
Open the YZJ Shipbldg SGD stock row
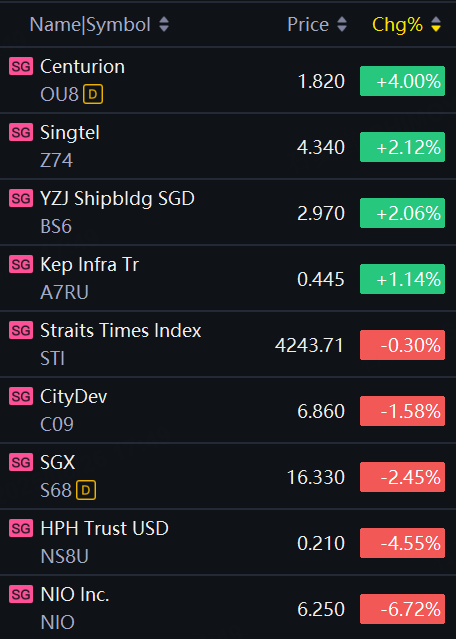click(228, 212)
